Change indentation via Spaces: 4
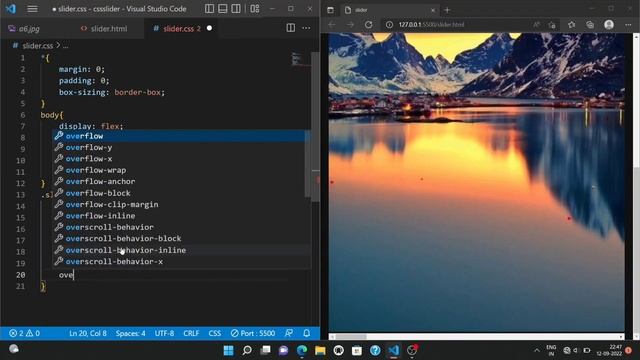The height and width of the screenshot is (360, 640). 130,333
